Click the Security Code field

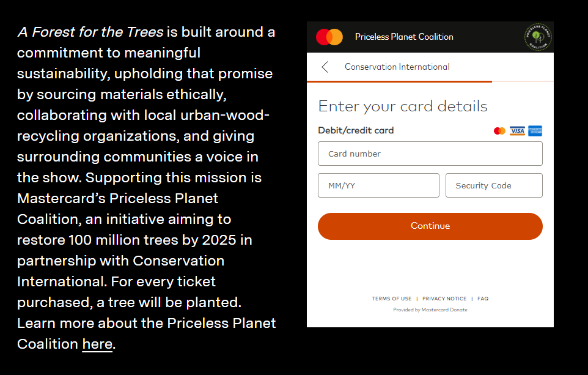pyautogui.click(x=493, y=185)
